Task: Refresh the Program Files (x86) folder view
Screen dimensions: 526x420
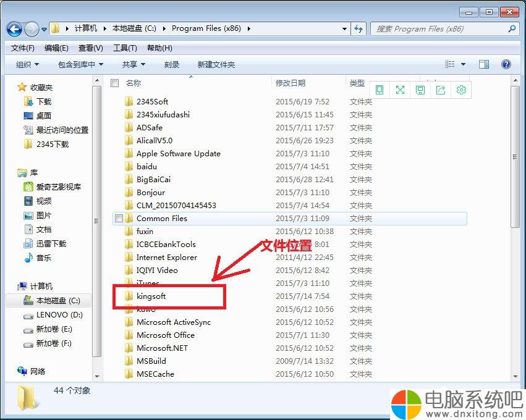Action: (x=358, y=29)
